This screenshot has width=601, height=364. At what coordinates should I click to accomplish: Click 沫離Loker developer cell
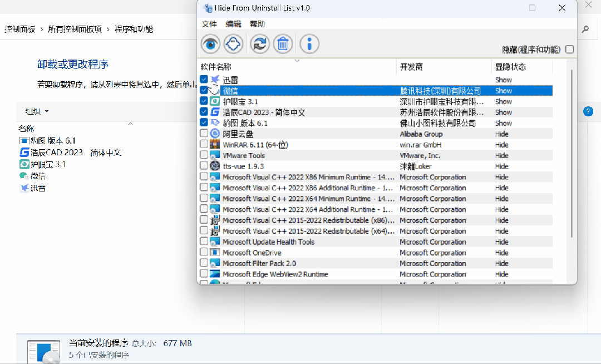point(416,166)
